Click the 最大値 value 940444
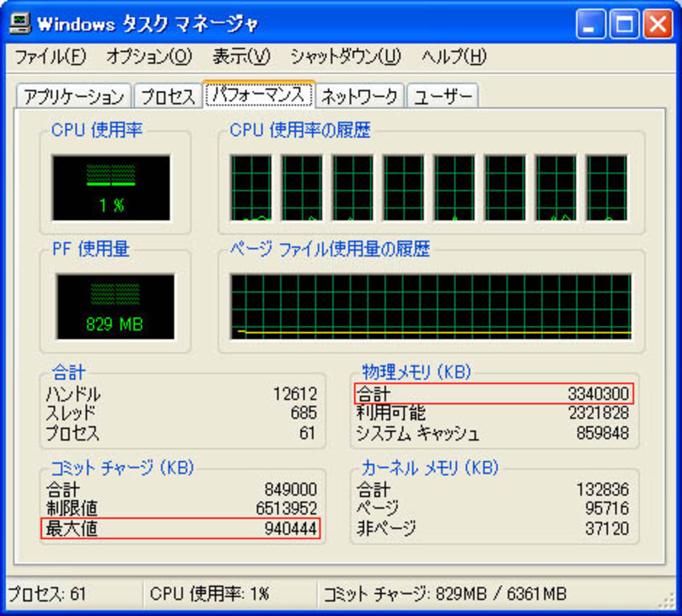 (291, 528)
